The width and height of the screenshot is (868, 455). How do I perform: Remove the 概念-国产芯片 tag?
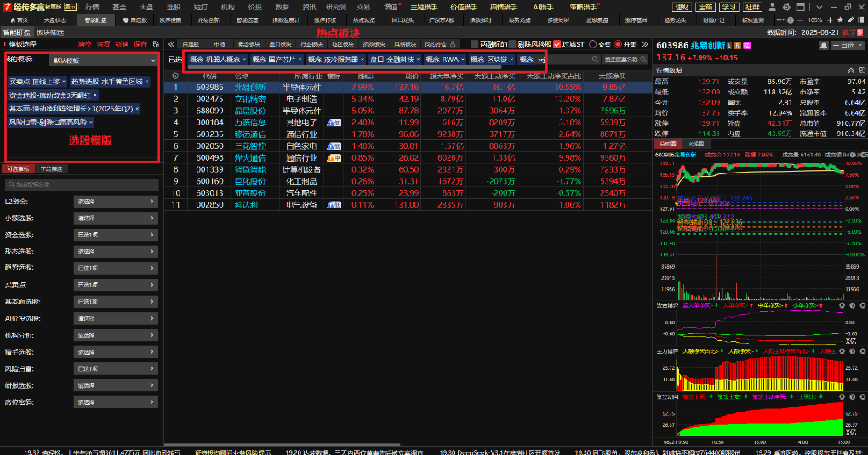[x=300, y=60]
